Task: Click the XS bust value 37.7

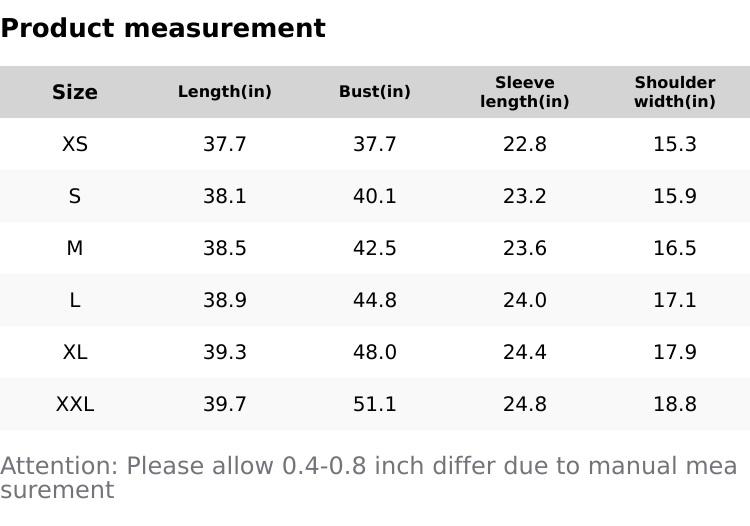Action: click(x=375, y=144)
